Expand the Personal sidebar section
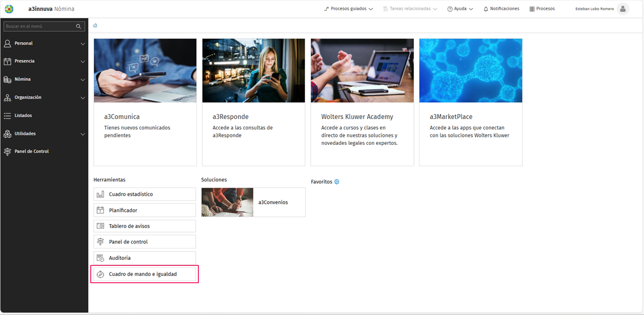 click(x=44, y=44)
